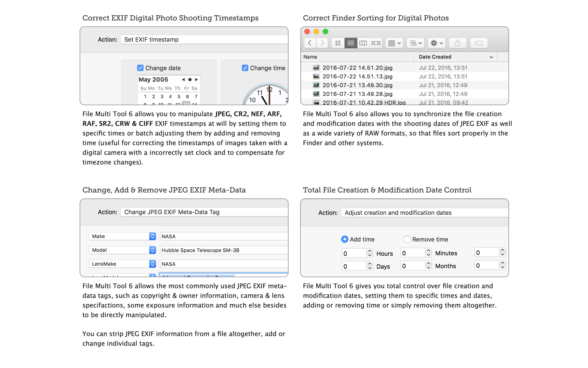This screenshot has width=588, height=368.
Task: Click the value field after Minutes label
Action: 487,252
